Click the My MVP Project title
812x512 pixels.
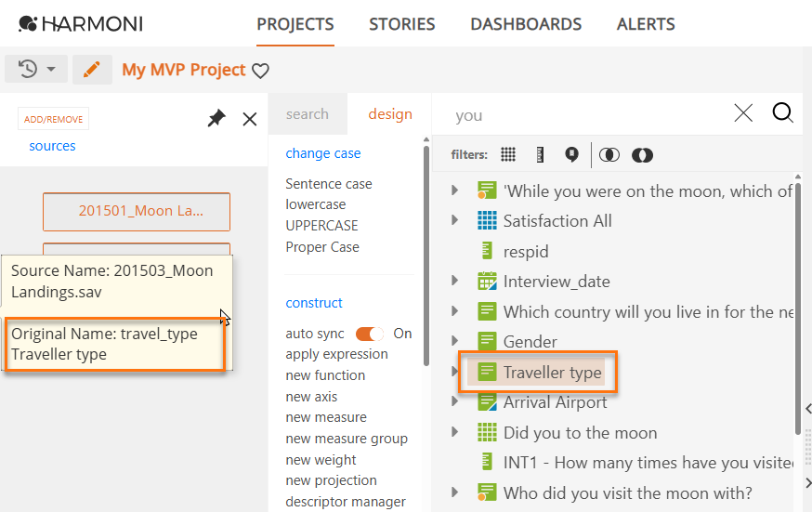coord(183,70)
